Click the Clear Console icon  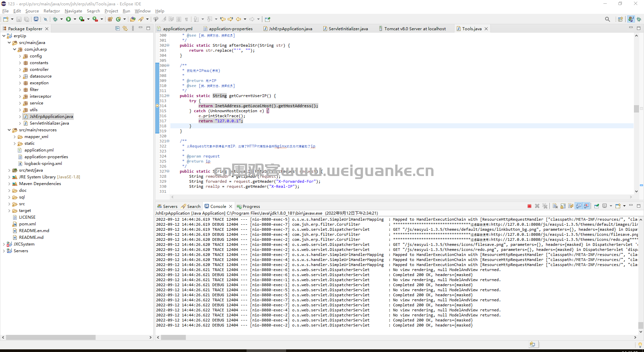[555, 206]
